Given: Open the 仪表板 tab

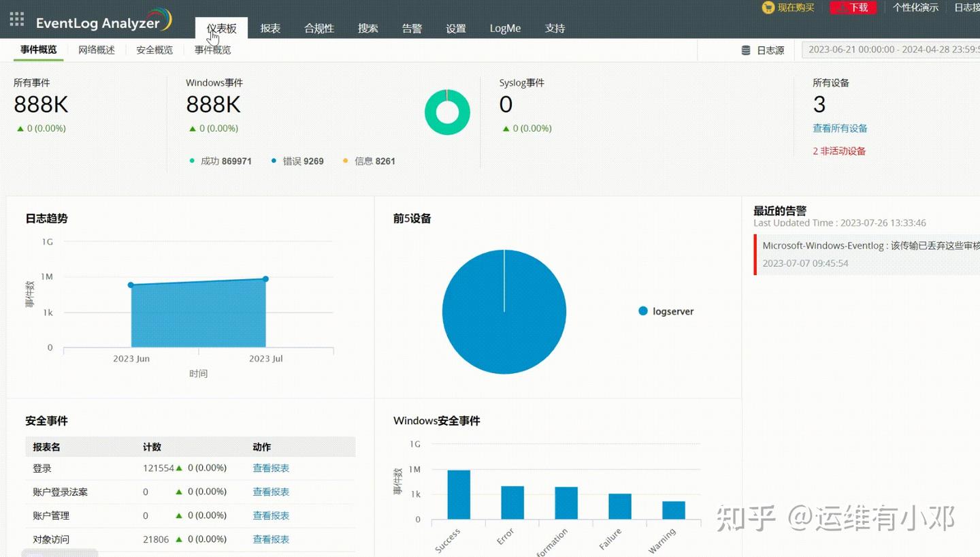Looking at the screenshot, I should (x=222, y=28).
